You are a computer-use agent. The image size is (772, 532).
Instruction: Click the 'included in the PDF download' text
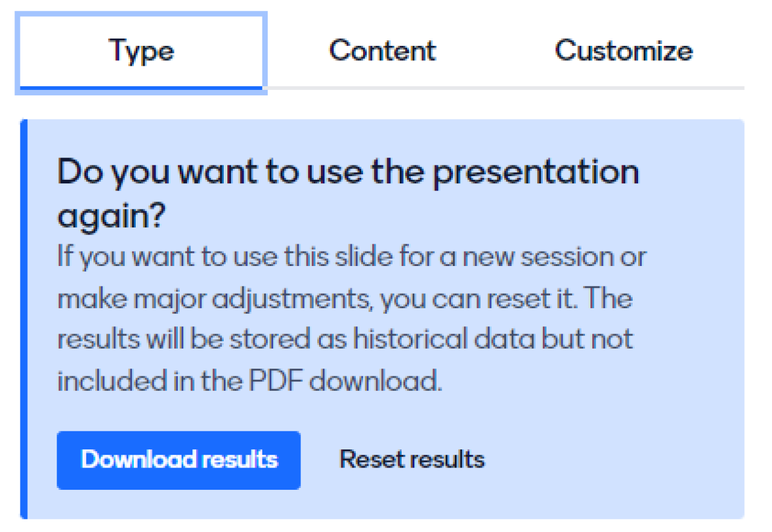[249, 381]
